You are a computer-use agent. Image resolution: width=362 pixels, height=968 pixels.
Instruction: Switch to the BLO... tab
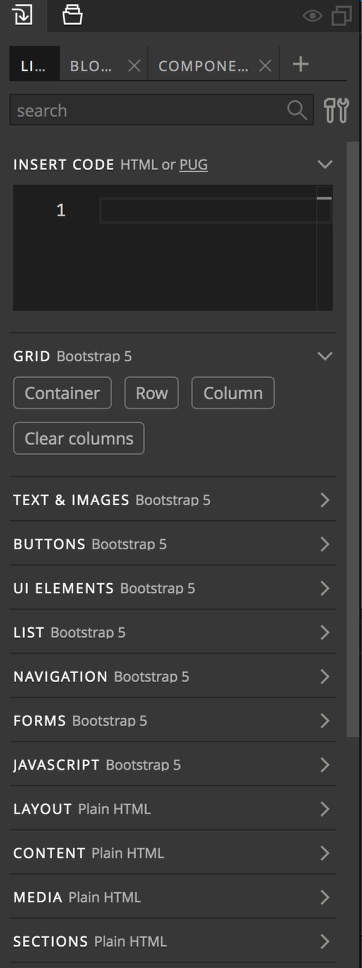coord(91,66)
